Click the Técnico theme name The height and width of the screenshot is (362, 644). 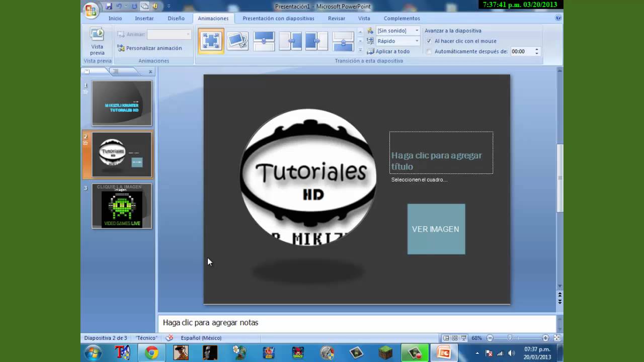pyautogui.click(x=146, y=338)
